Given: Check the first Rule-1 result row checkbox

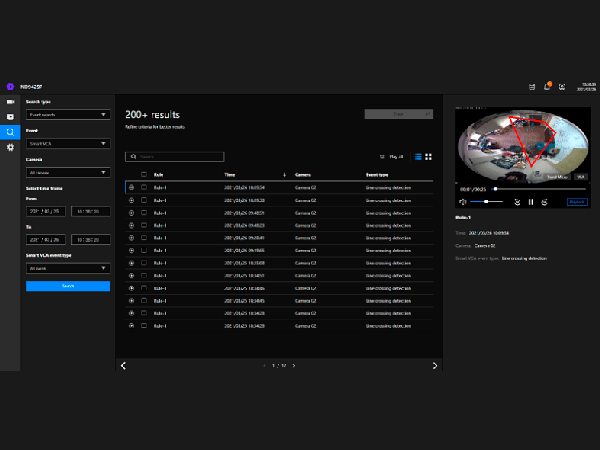Looking at the screenshot, I should coord(144,187).
